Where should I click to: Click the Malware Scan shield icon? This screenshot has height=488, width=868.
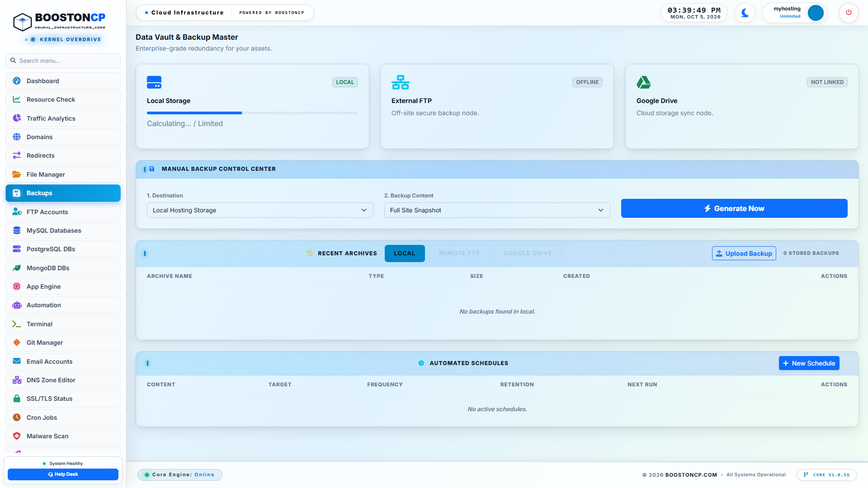[17, 436]
